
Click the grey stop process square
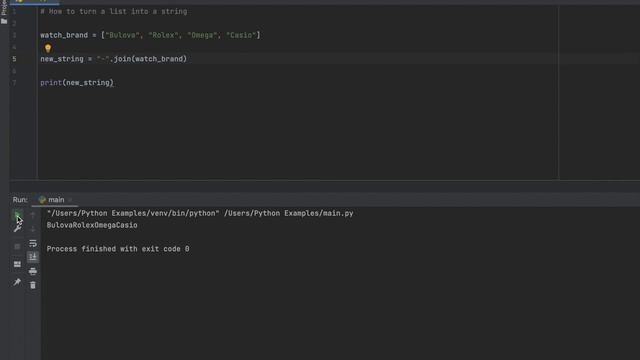tap(17, 247)
